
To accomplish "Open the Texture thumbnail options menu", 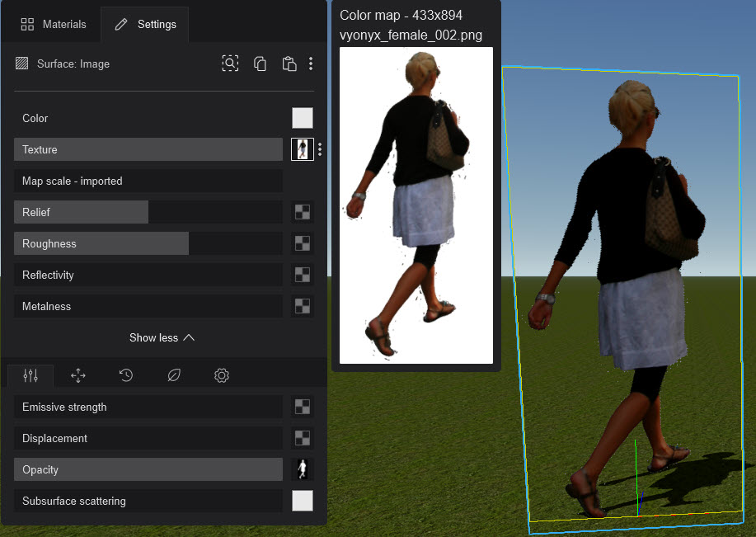I will point(320,149).
